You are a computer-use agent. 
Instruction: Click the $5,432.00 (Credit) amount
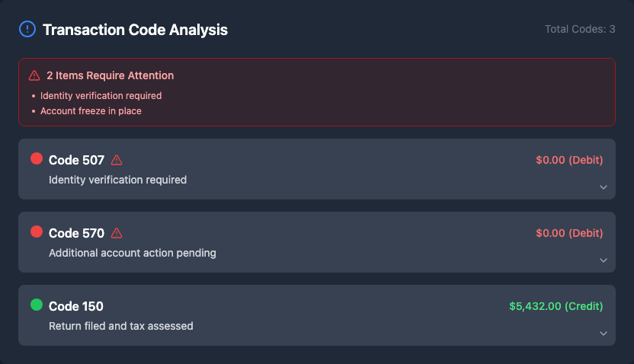point(556,306)
